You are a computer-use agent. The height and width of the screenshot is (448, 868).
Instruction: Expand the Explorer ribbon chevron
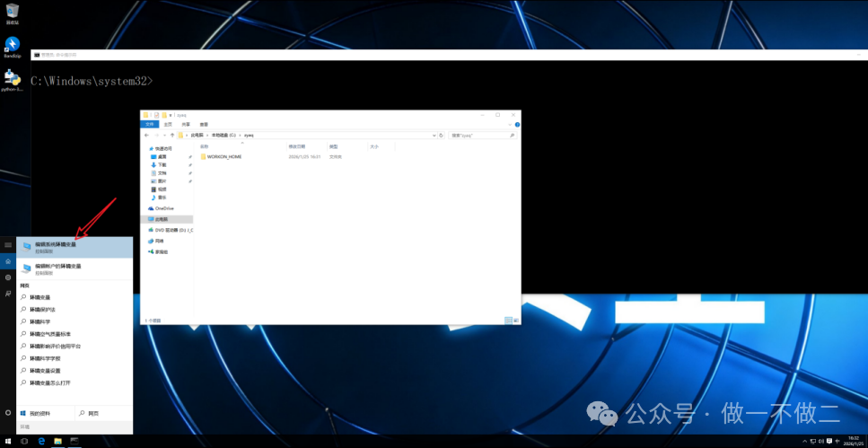(x=509, y=125)
